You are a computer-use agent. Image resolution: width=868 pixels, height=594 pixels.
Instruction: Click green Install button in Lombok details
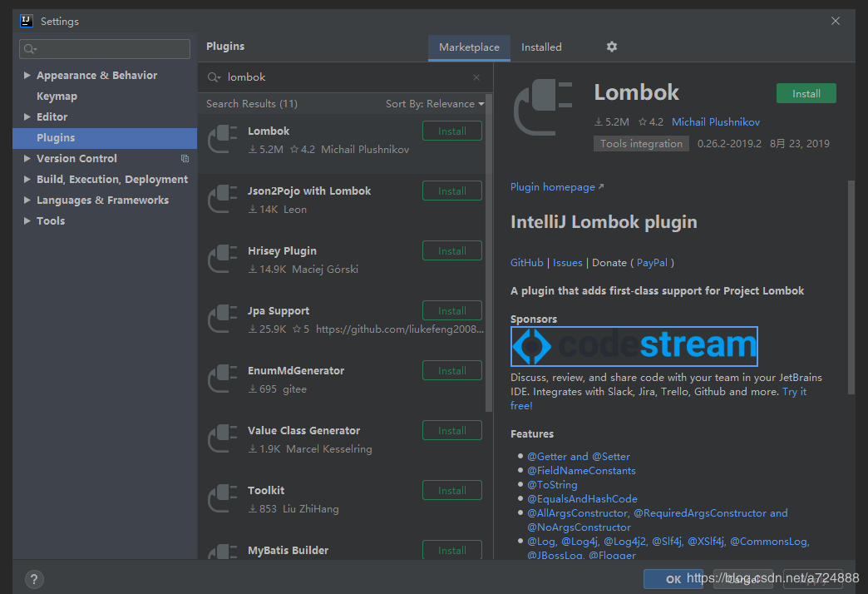pyautogui.click(x=806, y=94)
